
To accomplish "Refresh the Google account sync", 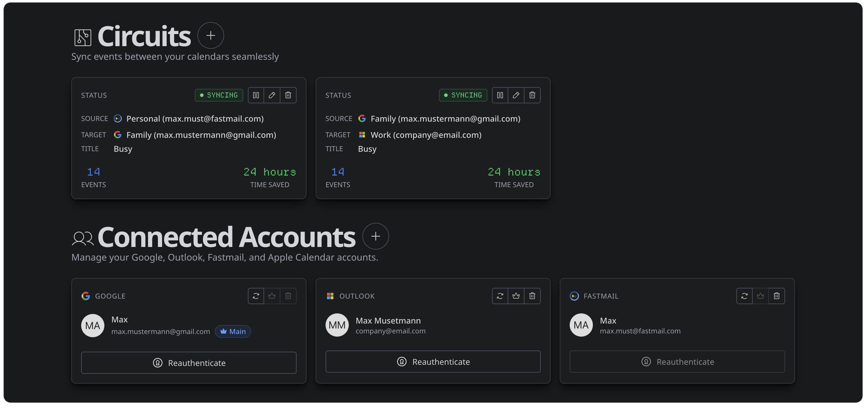I will point(256,296).
